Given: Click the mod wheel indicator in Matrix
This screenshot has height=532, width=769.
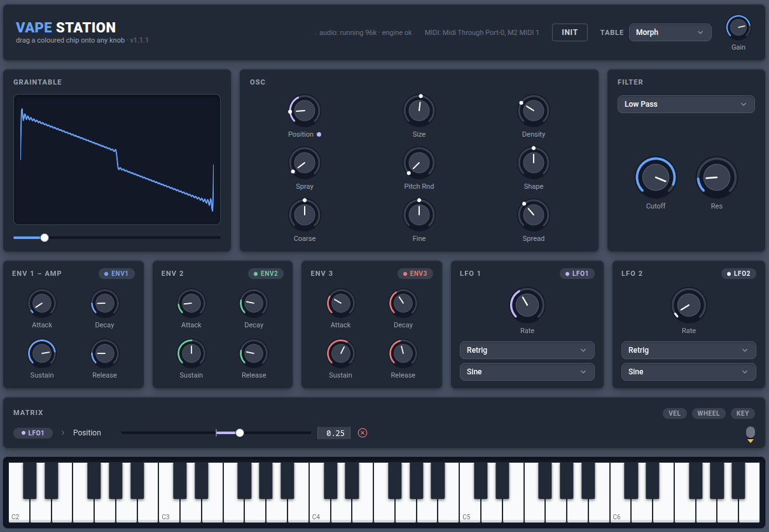Looking at the screenshot, I should (751, 433).
